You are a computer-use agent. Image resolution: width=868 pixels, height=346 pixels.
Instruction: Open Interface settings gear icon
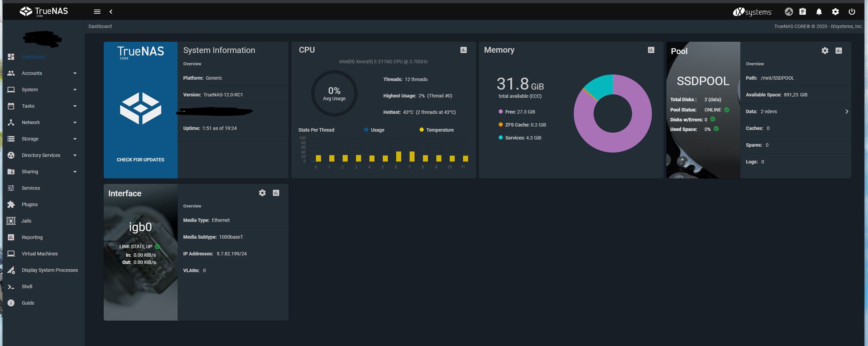(262, 193)
